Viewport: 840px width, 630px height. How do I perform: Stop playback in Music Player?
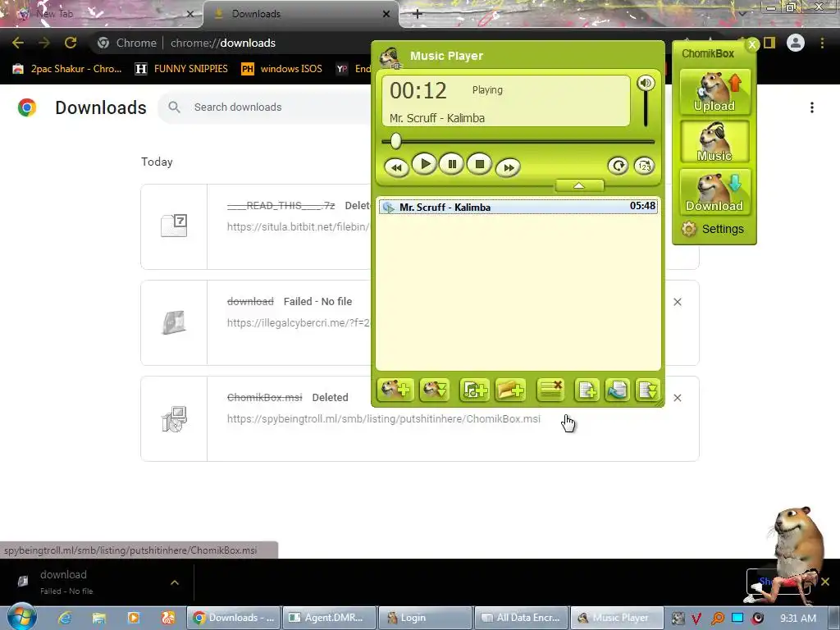tap(479, 164)
